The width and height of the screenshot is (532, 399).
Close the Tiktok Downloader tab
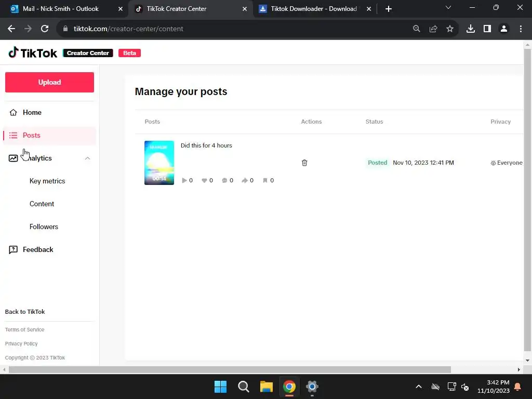[x=369, y=9]
